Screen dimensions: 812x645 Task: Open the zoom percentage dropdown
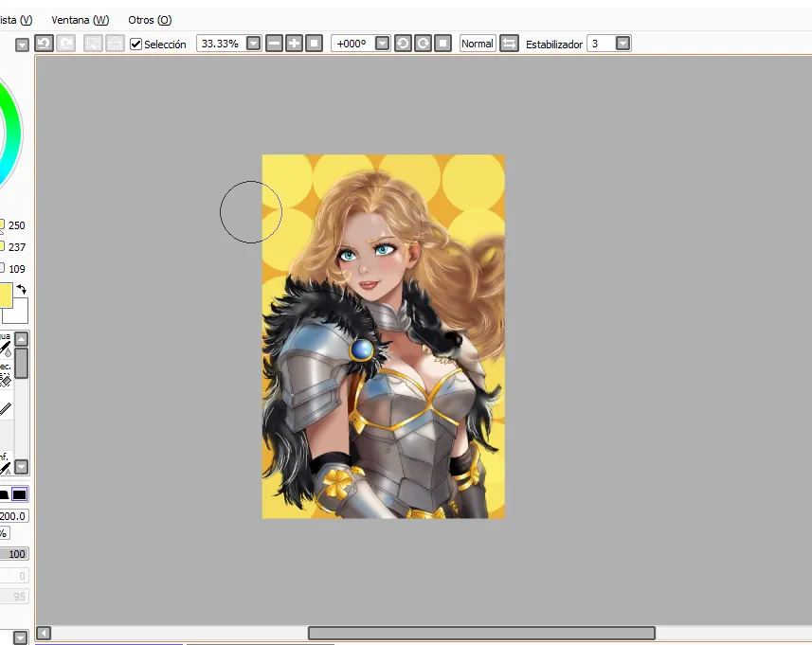pos(254,44)
